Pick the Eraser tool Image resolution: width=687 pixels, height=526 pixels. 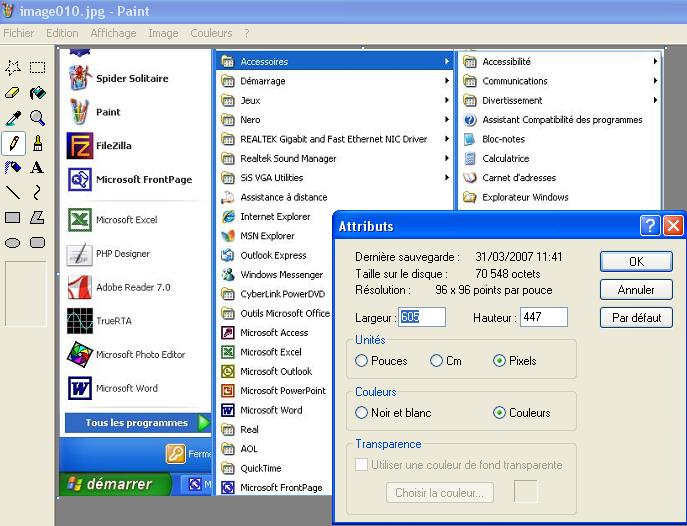coord(13,93)
